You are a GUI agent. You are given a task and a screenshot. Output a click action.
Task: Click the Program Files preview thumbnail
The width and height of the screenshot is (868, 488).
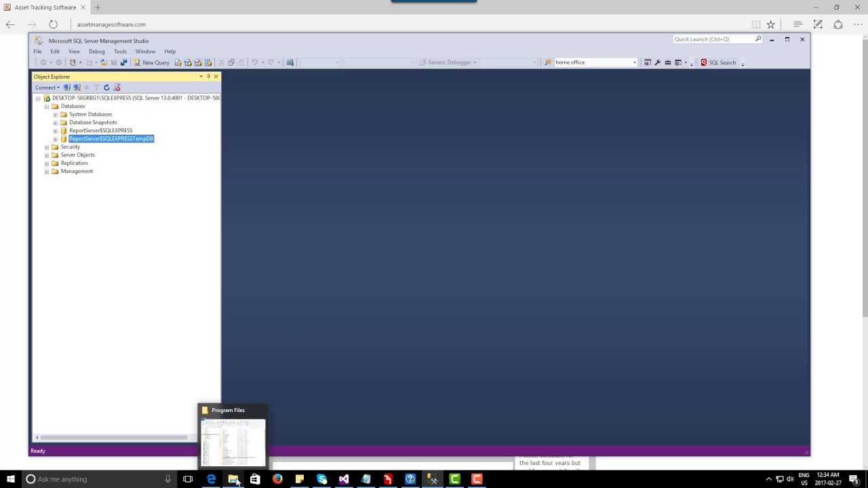click(x=233, y=442)
